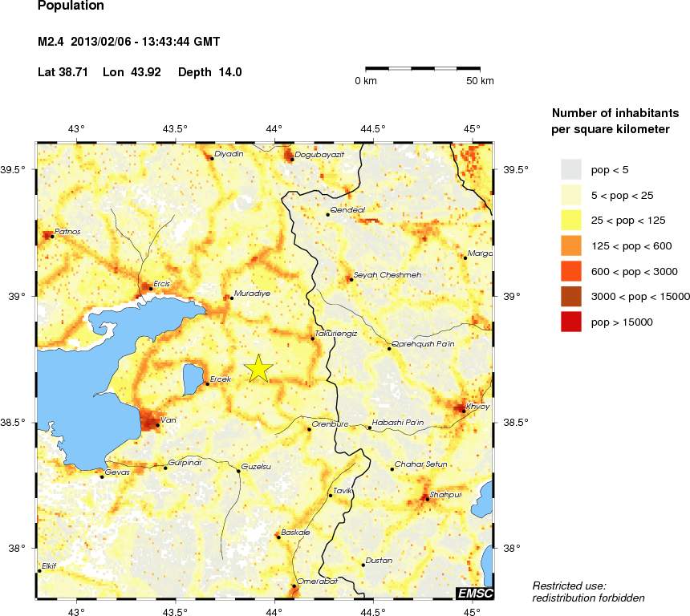Click the grey 'pop < 5' legend swatch
690x616 pixels.
[x=570, y=169]
